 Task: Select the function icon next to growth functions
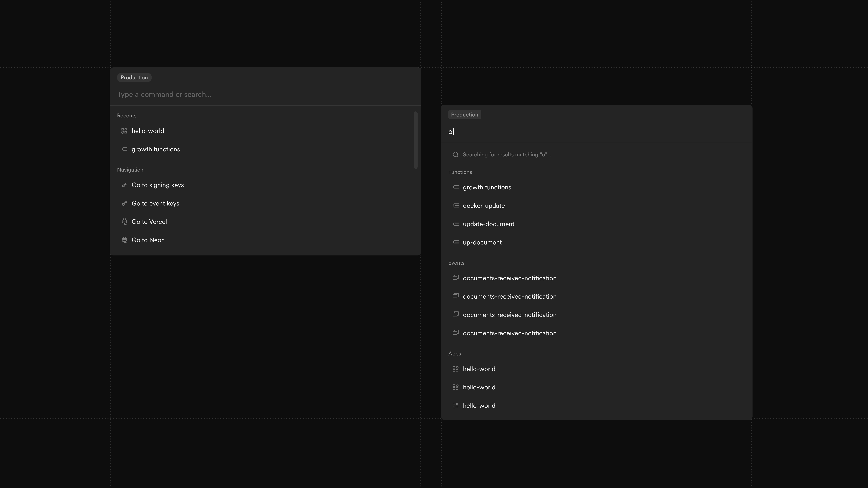coord(124,149)
